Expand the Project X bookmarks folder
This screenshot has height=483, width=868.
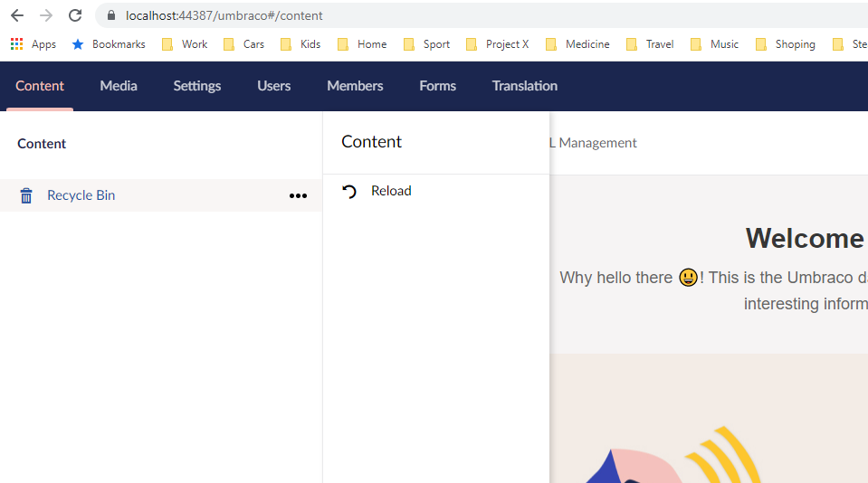coord(497,44)
